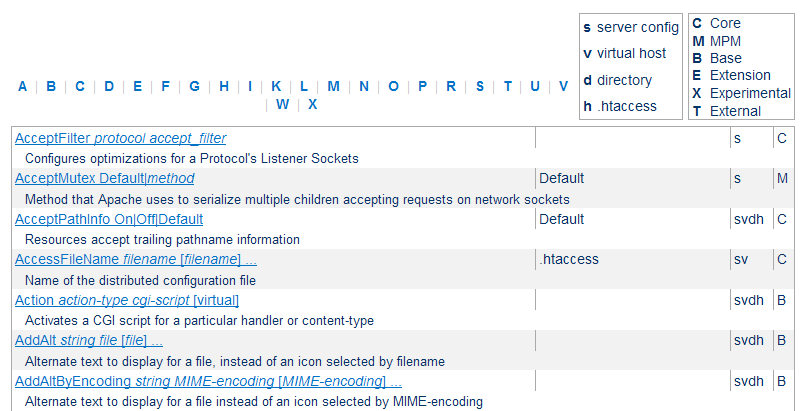Viewport: 805px width, 411px height.
Task: Open the AddAlt string file link
Action: tap(89, 341)
